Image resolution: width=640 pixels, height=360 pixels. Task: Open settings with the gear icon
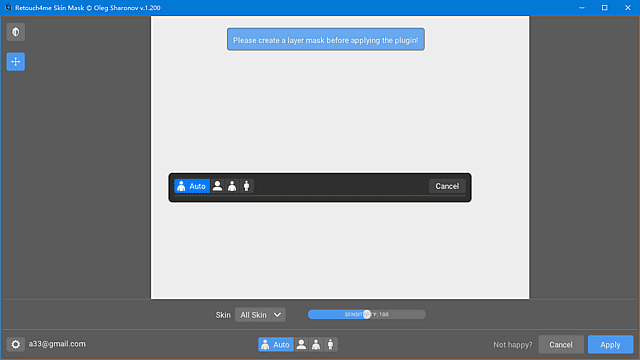click(x=16, y=344)
